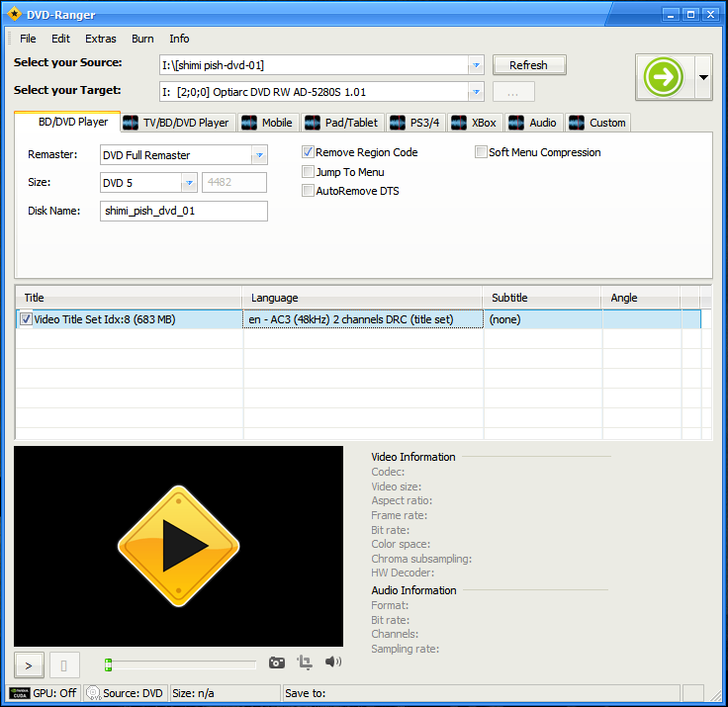Open the Burn menu
This screenshot has height=707, width=728.
[142, 39]
